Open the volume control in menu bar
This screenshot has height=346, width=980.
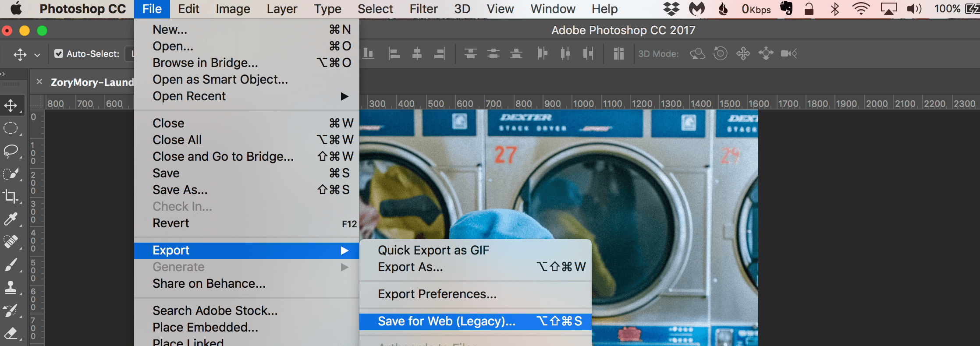[914, 9]
